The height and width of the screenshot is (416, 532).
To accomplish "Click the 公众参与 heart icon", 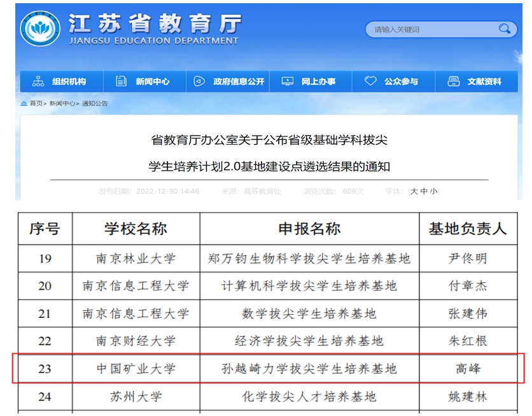I will tap(370, 82).
